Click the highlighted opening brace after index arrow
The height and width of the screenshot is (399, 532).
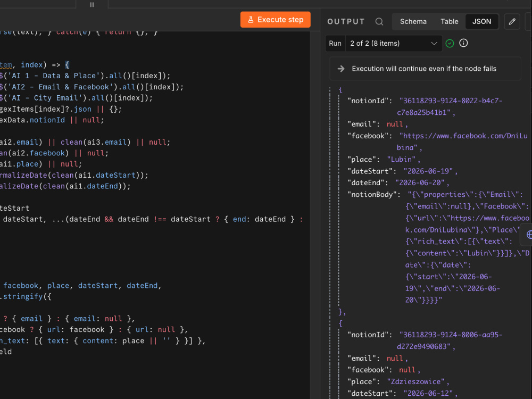[67, 65]
